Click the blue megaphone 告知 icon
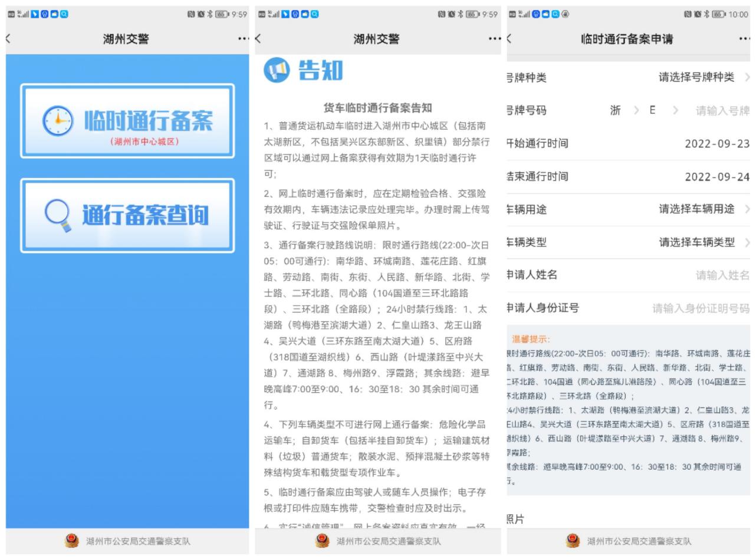Screen dimensions: 756x560 [x=277, y=70]
